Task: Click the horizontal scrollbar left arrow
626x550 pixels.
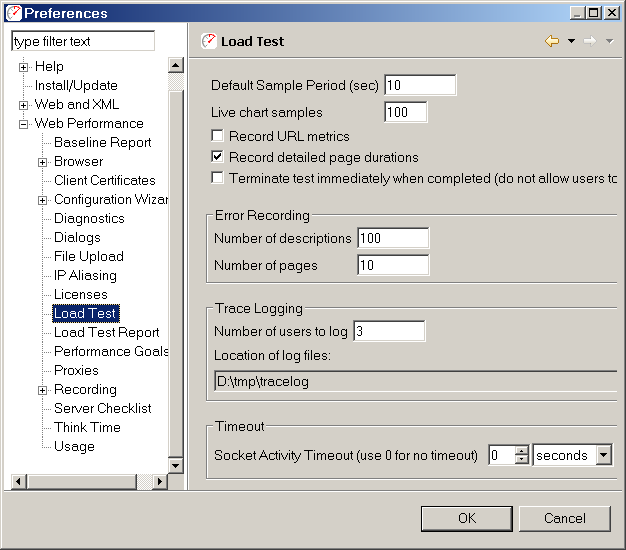Action: click(19, 481)
